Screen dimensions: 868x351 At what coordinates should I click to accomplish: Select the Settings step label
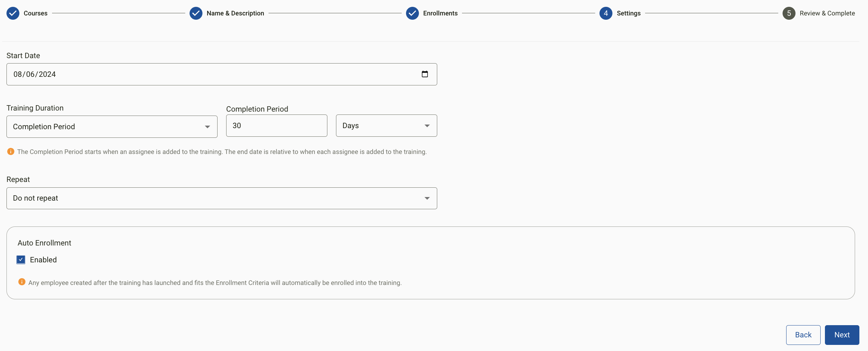629,13
